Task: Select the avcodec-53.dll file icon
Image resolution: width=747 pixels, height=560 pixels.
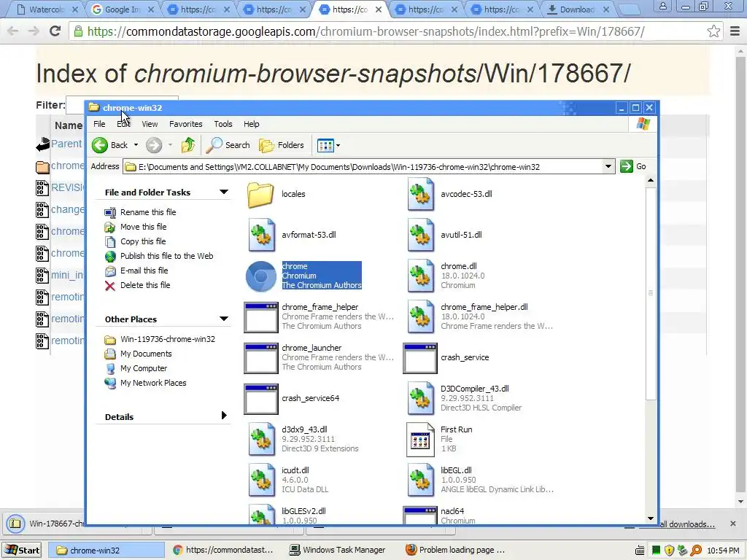Action: pyautogui.click(x=421, y=194)
